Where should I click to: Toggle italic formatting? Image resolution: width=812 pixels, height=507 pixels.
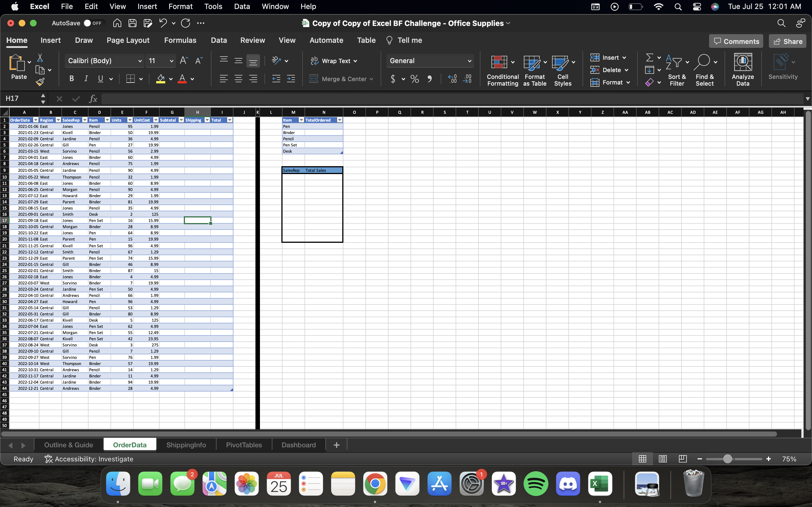pyautogui.click(x=86, y=79)
